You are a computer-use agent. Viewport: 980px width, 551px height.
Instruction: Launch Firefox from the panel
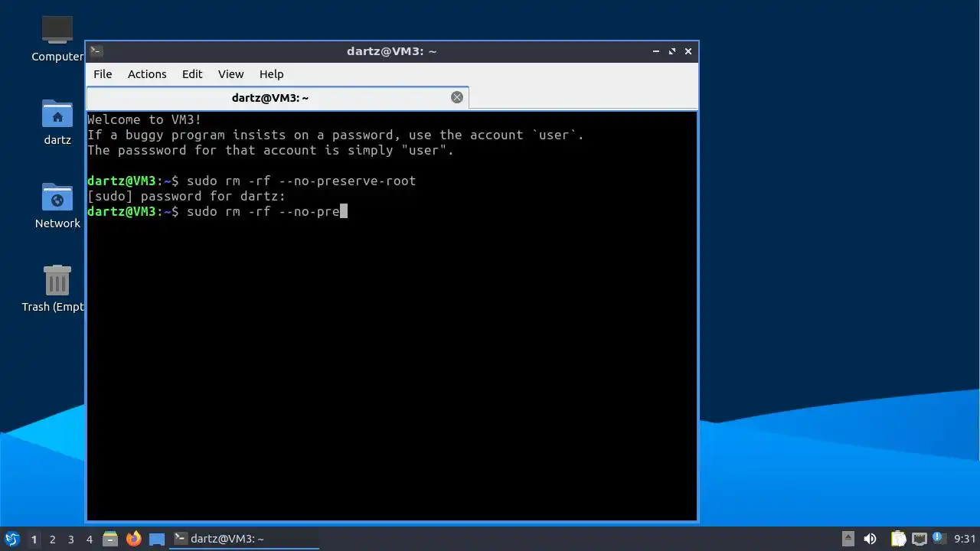[134, 539]
